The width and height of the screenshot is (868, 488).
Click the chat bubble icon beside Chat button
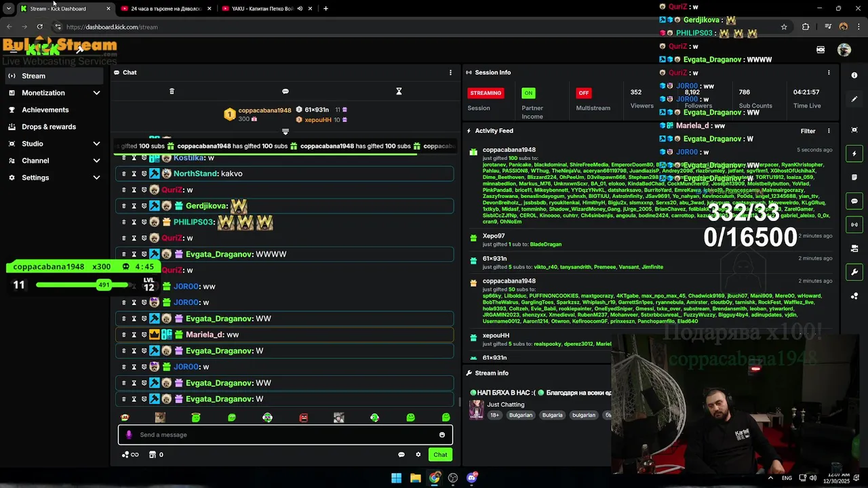401,455
